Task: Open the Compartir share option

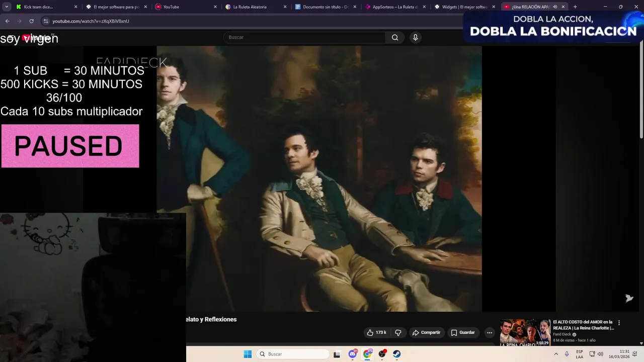Action: (x=426, y=332)
